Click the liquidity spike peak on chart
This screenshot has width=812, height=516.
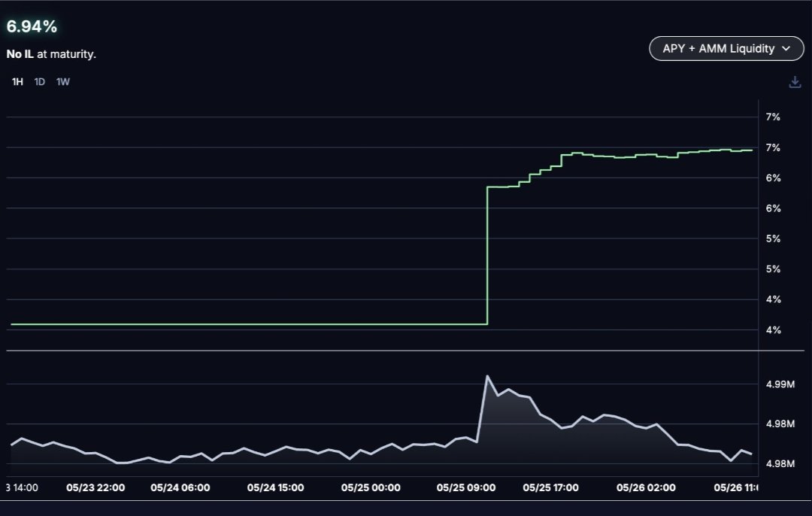tap(486, 376)
